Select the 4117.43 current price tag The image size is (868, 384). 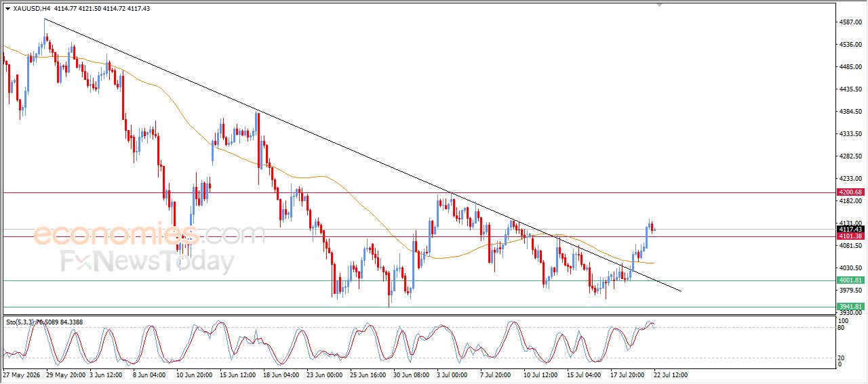click(x=850, y=230)
